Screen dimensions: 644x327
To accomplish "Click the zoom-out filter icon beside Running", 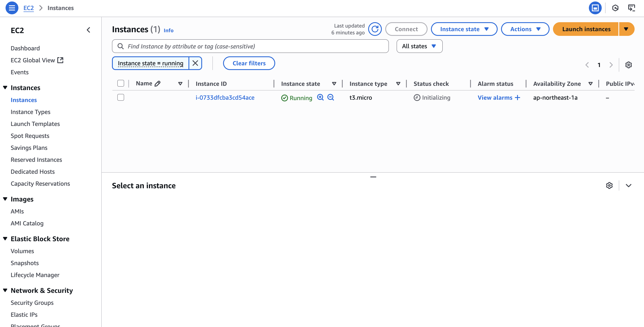I will tap(331, 97).
